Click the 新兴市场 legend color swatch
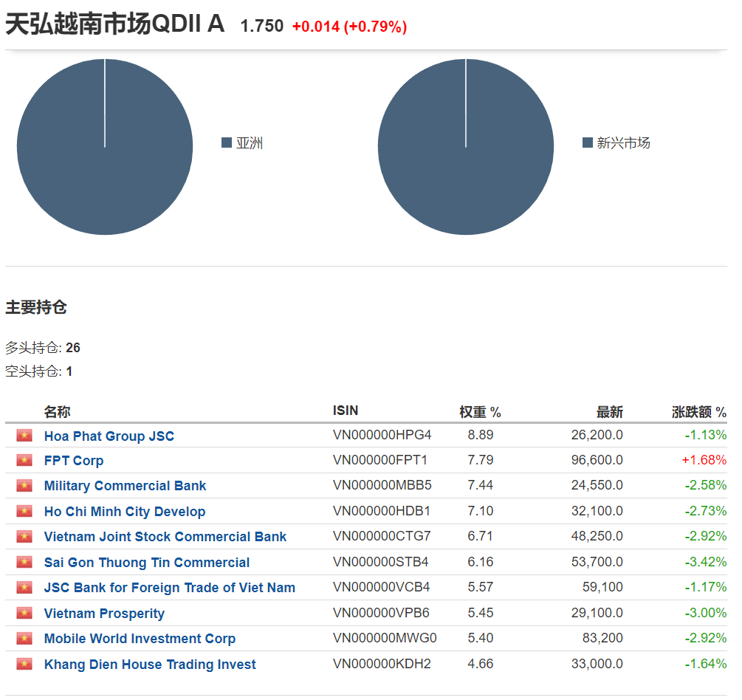 coord(587,143)
